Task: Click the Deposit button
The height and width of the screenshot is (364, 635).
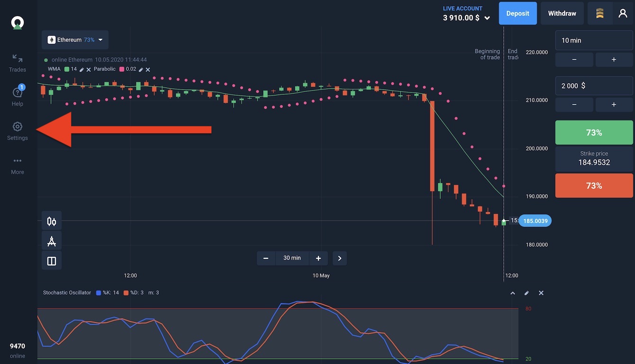Action: (x=517, y=13)
